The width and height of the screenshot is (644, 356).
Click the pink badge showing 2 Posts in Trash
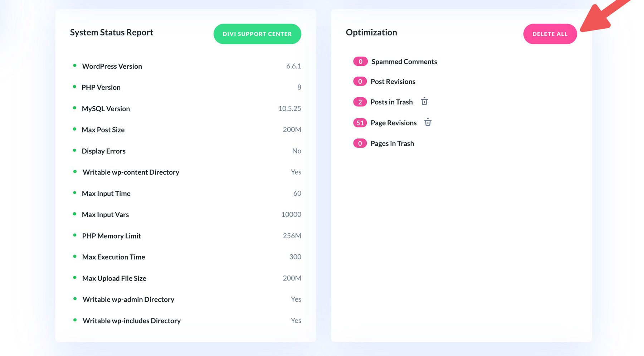pos(360,102)
